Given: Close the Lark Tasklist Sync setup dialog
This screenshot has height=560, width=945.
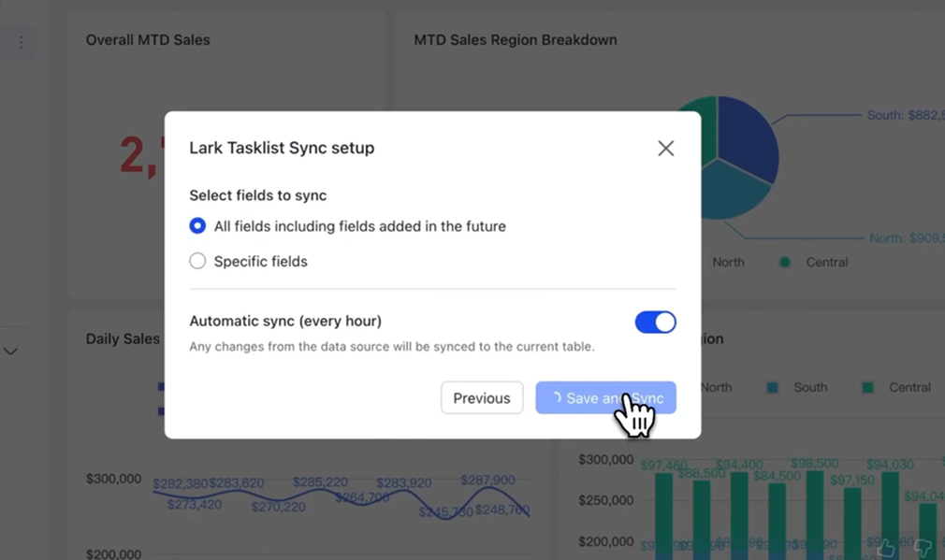Looking at the screenshot, I should pyautogui.click(x=665, y=148).
